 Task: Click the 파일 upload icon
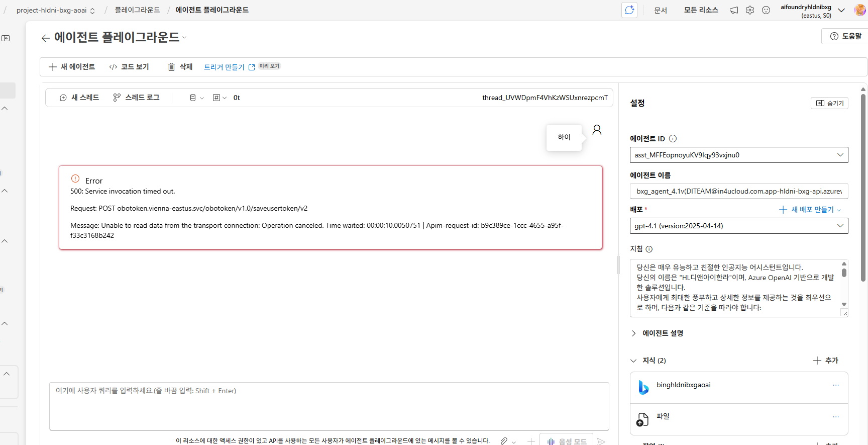(642, 419)
